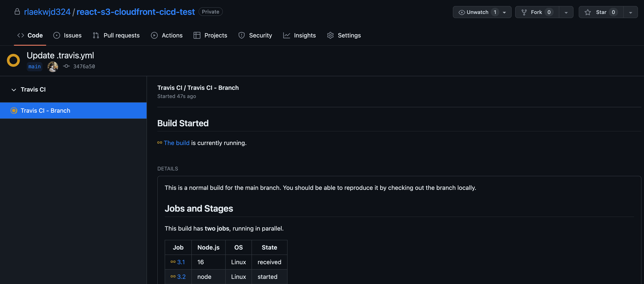
Task: Open commit hash 3476a50
Action: tap(84, 66)
